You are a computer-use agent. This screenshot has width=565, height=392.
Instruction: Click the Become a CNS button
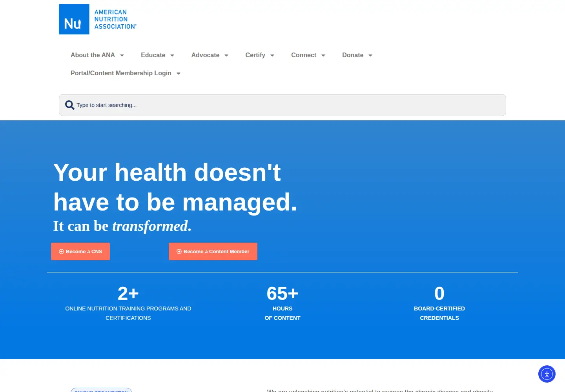coord(80,251)
